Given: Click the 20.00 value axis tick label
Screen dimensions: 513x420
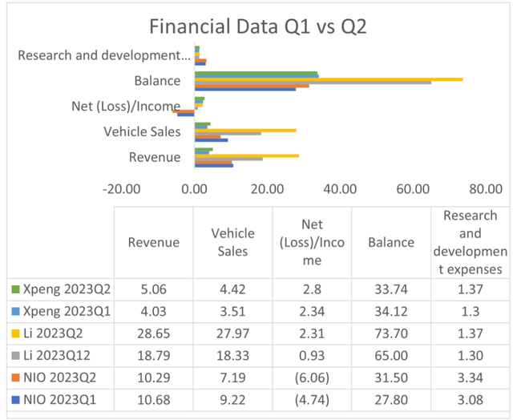Looking at the screenshot, I should point(267,189).
